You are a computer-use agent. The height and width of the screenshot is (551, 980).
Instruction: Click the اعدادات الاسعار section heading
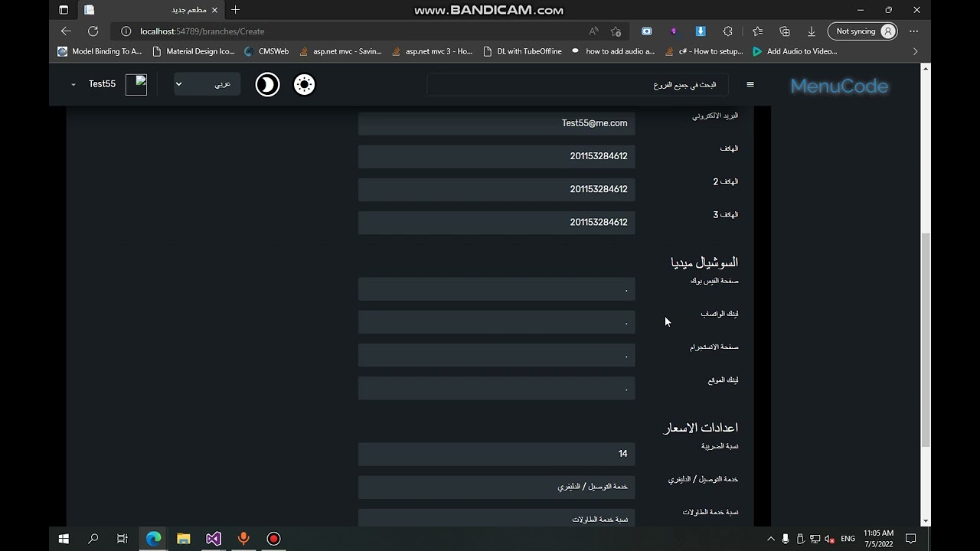701,428
